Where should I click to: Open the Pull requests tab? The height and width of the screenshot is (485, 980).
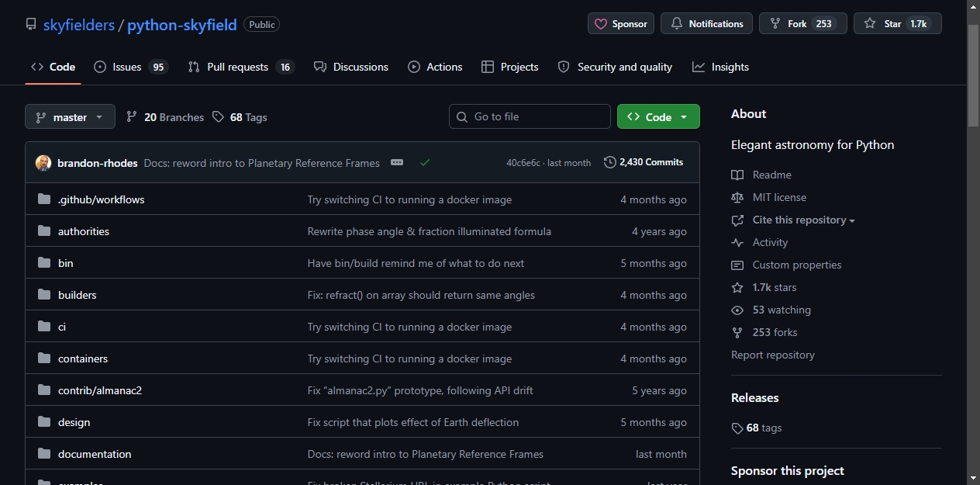241,67
